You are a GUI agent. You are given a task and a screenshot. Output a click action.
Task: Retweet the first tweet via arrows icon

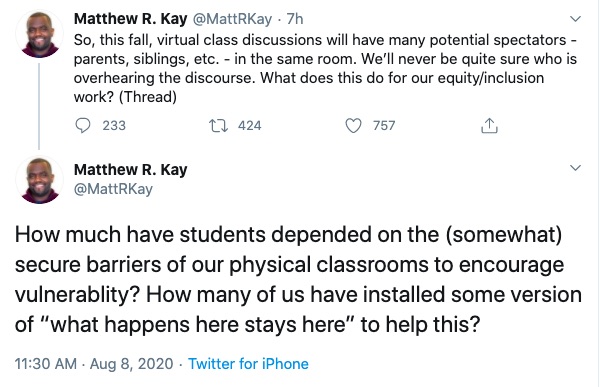pos(218,126)
